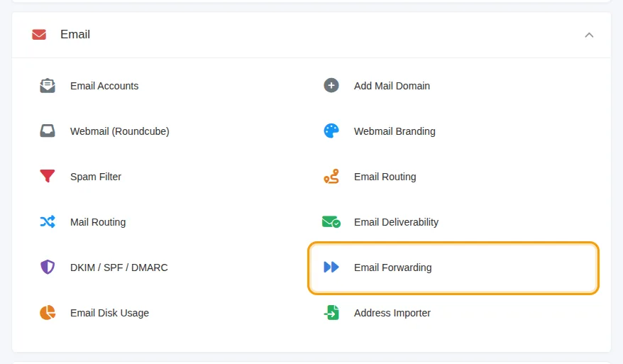Open Add Mail Domain
Viewport: 623px width, 364px height.
tap(392, 86)
